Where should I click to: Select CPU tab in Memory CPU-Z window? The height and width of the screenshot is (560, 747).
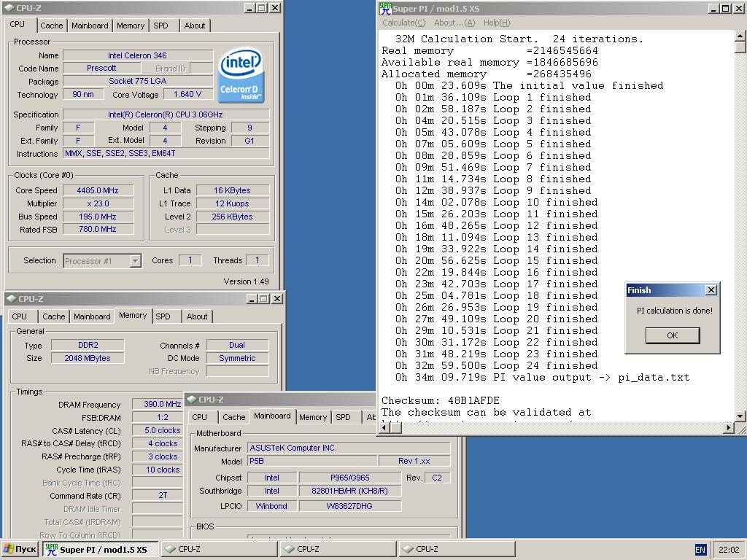[x=20, y=316]
